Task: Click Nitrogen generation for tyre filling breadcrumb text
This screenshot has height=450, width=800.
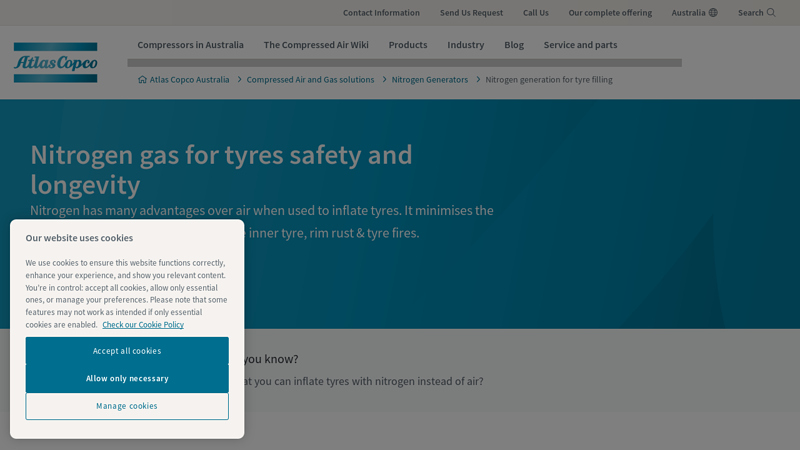Action: [549, 80]
